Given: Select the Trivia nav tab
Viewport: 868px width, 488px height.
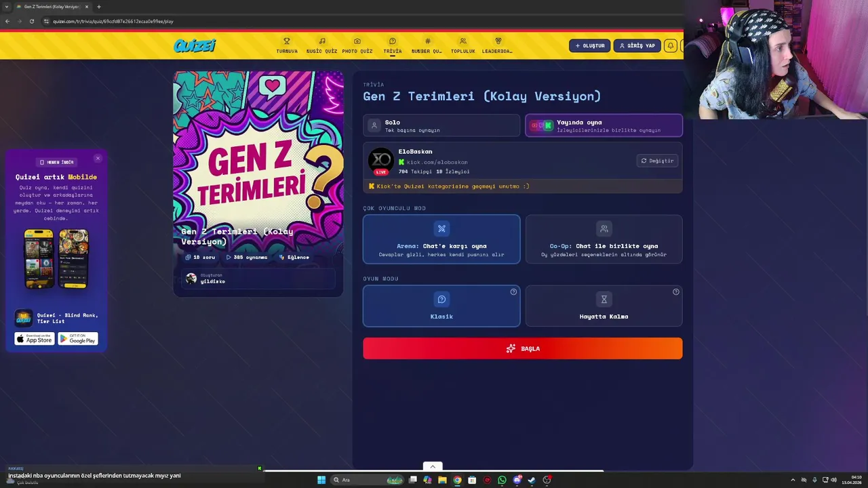Looking at the screenshot, I should [x=393, y=45].
